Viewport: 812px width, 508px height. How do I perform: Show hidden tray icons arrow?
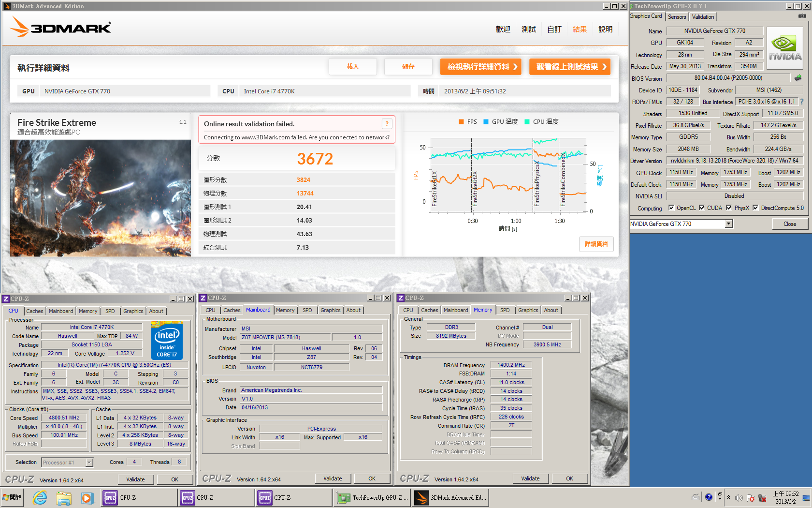[x=728, y=497]
